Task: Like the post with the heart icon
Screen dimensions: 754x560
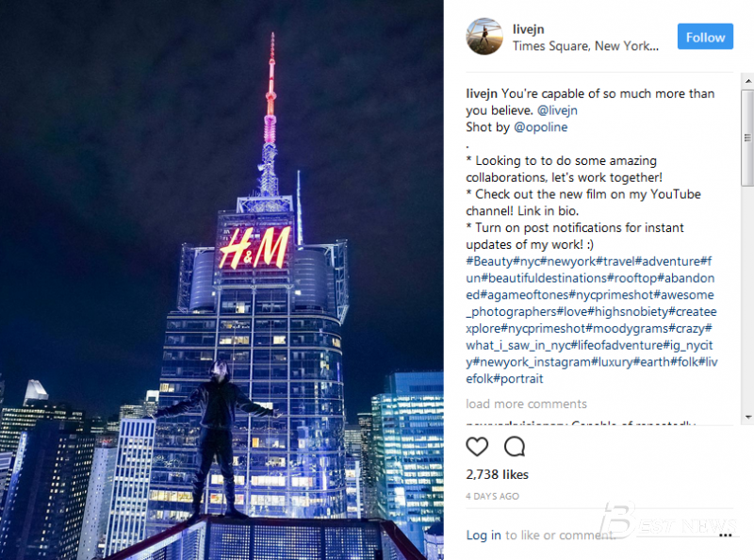Action: (477, 447)
